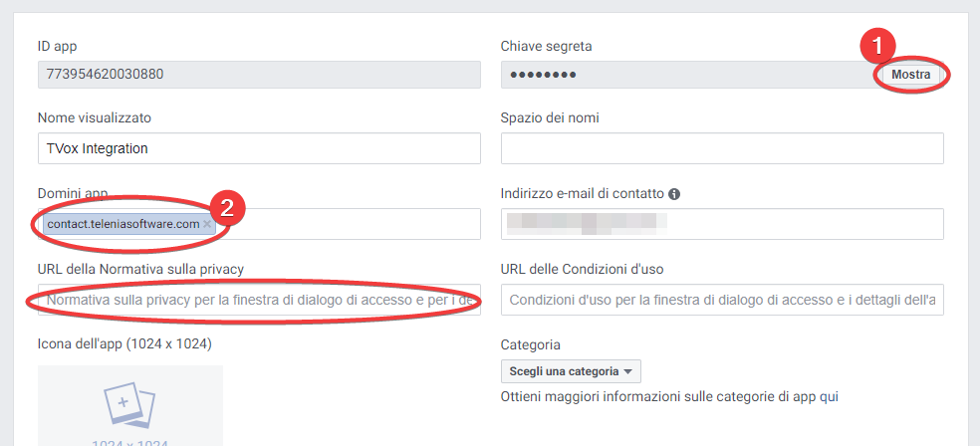Select the contact.teleniasoftware.com domain tag
This screenshot has width=980, height=446.
pos(123,224)
